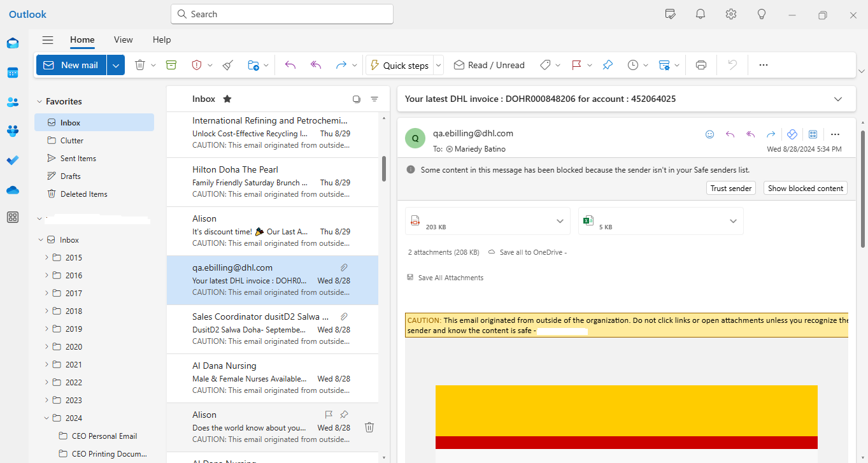Toggle select mode icon in message list header
Screen dimensions: 868x463
point(357,99)
